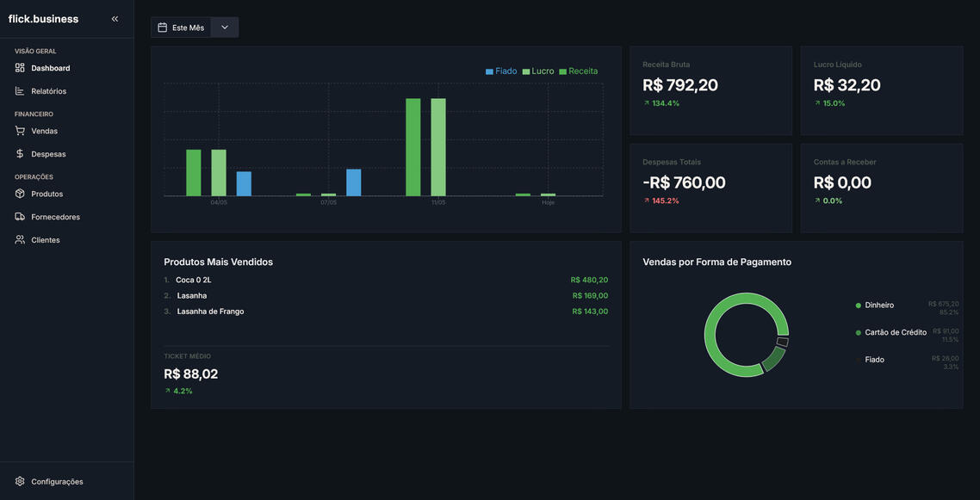Viewport: 980px width, 500px height.
Task: Open Configurações via gear icon
Action: coord(19,481)
